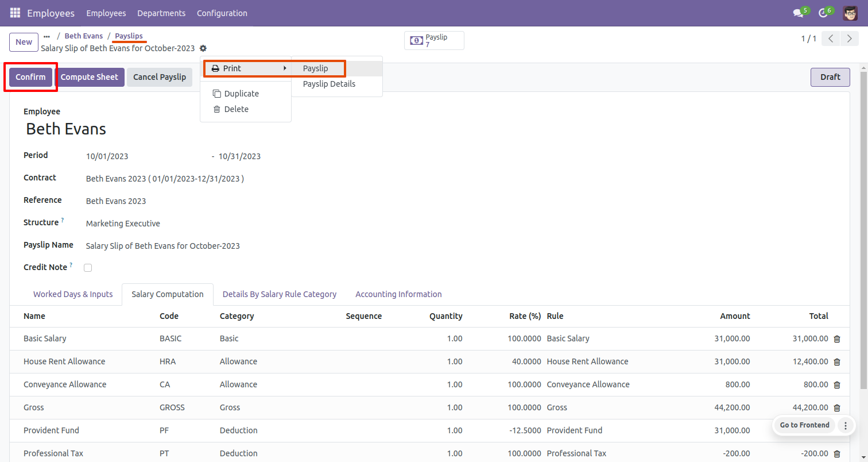Image resolution: width=868 pixels, height=462 pixels.
Task: Click the Credit Note help question mark
Action: click(71, 265)
